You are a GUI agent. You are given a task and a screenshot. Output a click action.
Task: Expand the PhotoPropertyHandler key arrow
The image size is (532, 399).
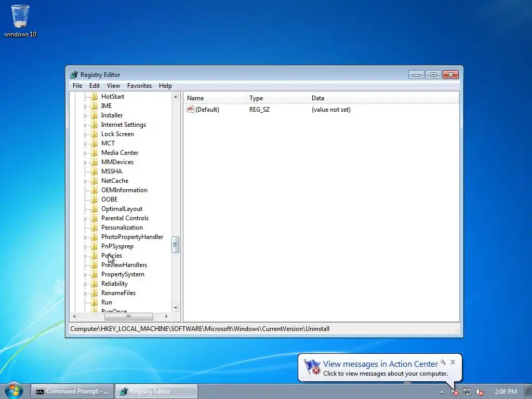pos(86,237)
